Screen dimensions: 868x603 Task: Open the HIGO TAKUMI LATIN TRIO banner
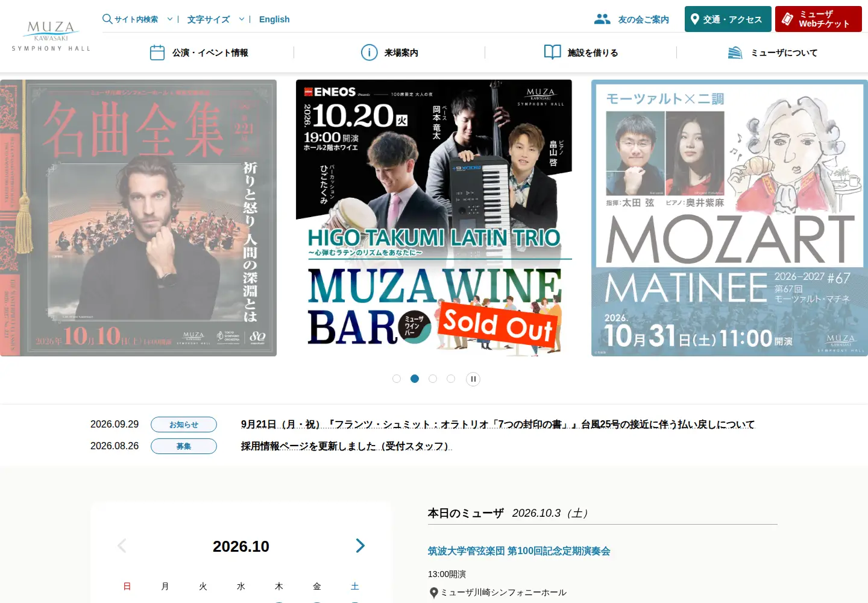click(x=434, y=218)
